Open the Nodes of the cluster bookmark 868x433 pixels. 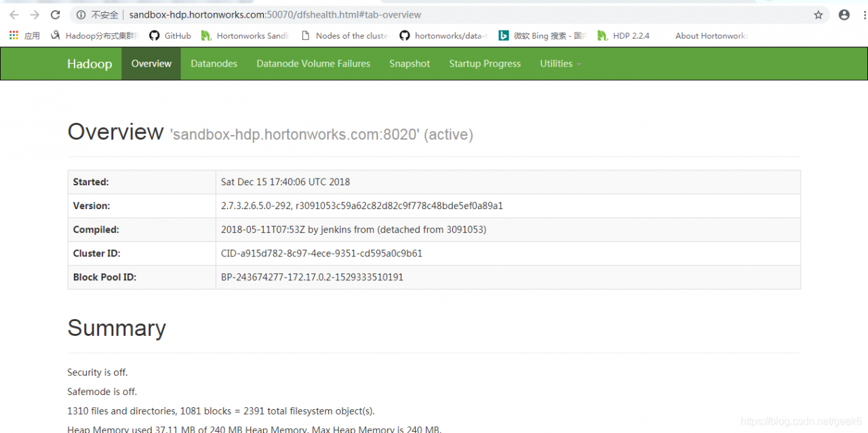coord(344,36)
